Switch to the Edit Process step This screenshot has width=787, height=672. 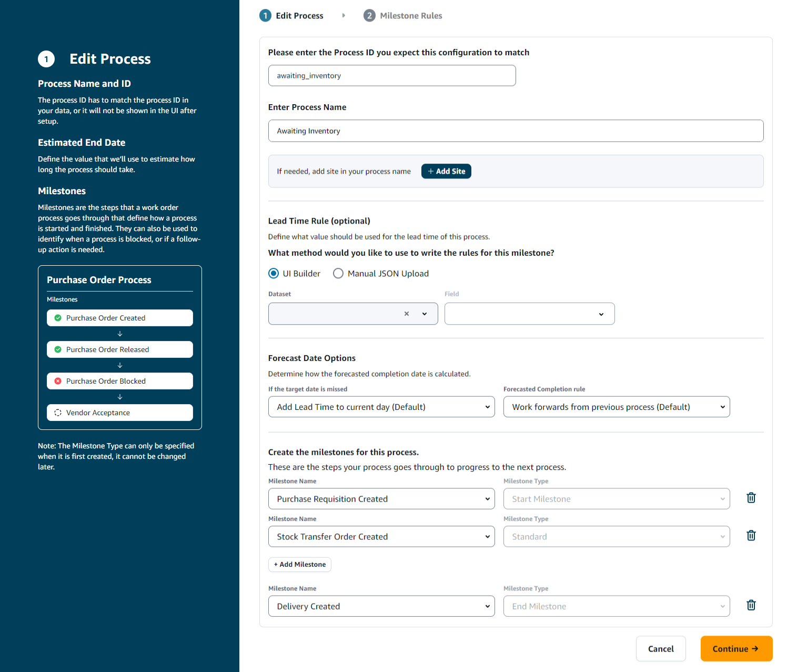pos(291,16)
